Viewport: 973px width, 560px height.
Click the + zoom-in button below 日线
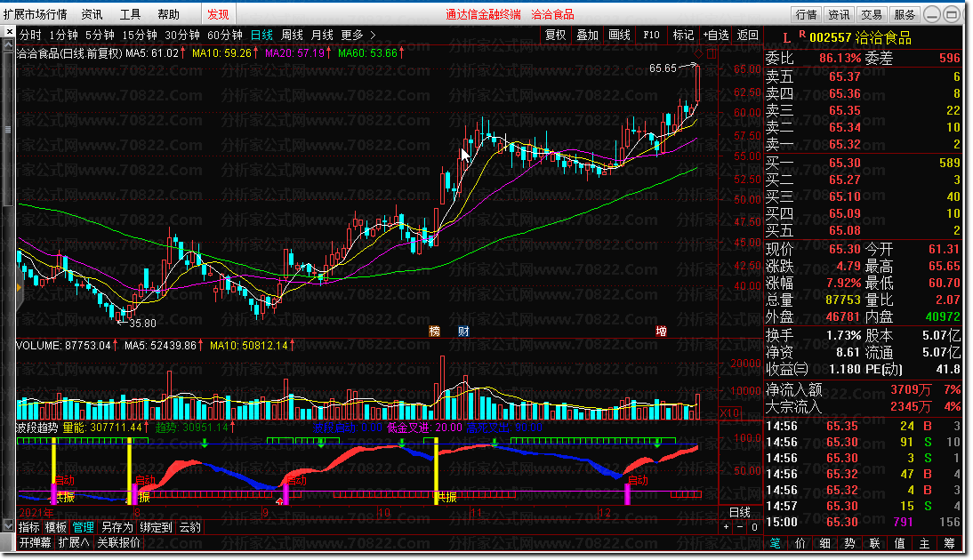[726, 527]
